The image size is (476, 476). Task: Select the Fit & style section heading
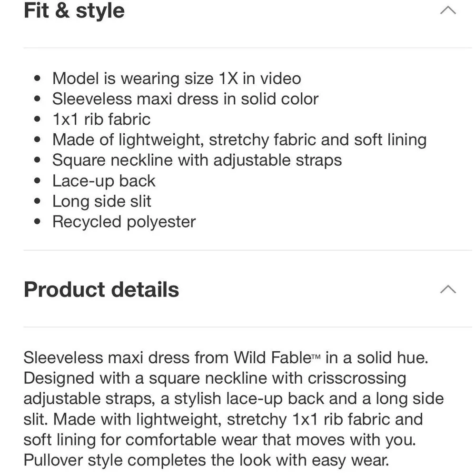pos(74,10)
